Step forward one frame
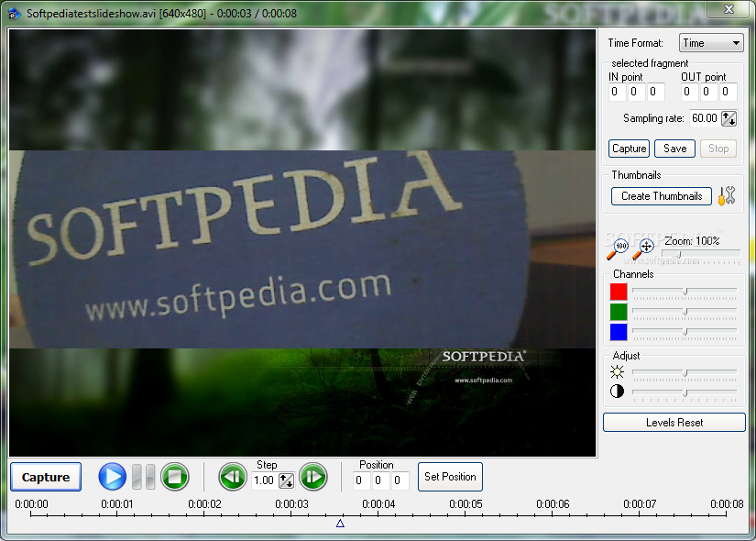Screen dimensions: 756x541 [x=313, y=477]
